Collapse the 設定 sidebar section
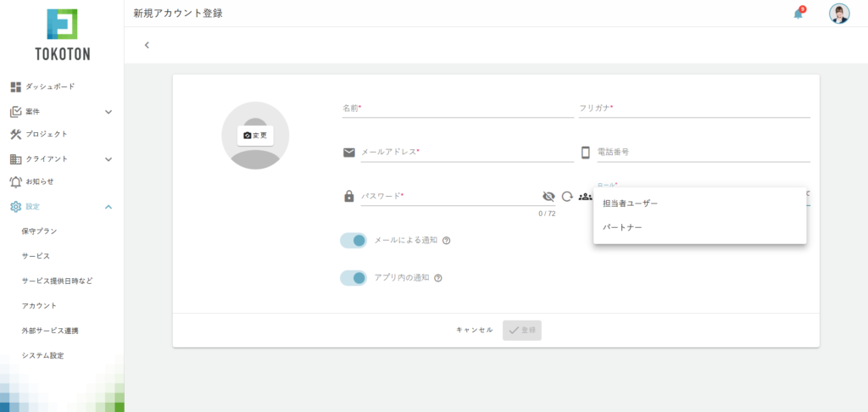868x412 pixels. click(x=108, y=206)
